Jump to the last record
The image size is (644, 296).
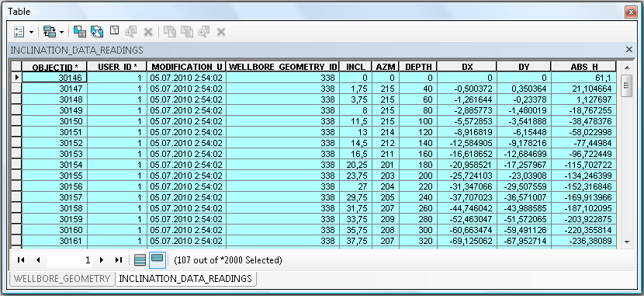pyautogui.click(x=119, y=259)
